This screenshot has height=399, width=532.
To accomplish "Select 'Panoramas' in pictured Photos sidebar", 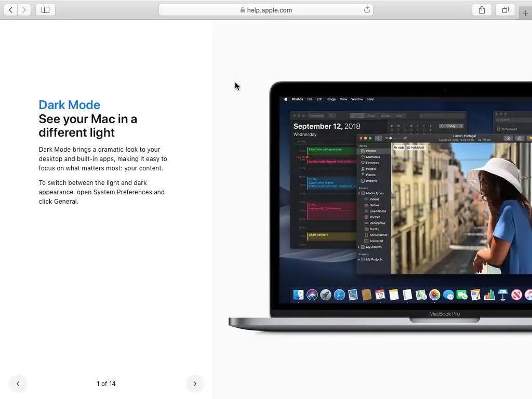I will (377, 223).
